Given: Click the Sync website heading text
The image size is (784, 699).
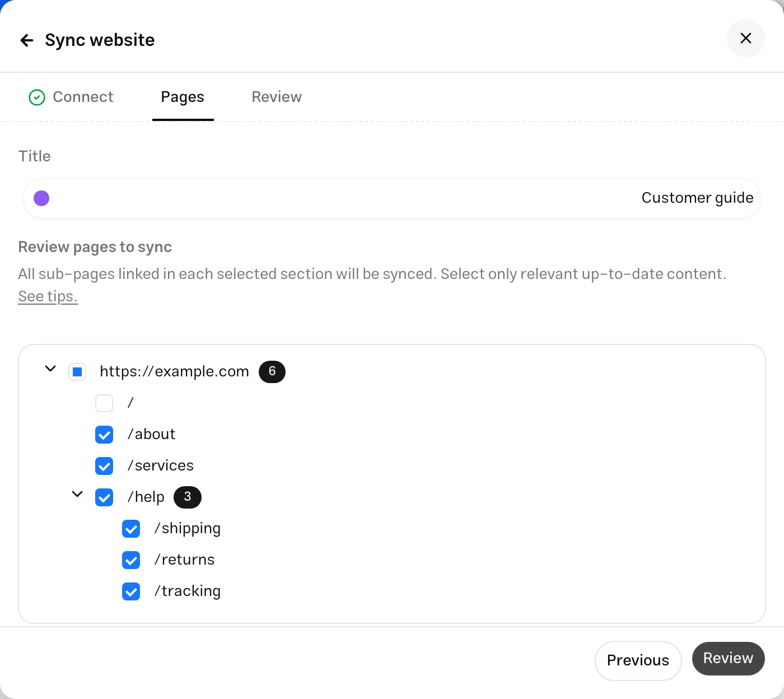Looking at the screenshot, I should (100, 40).
